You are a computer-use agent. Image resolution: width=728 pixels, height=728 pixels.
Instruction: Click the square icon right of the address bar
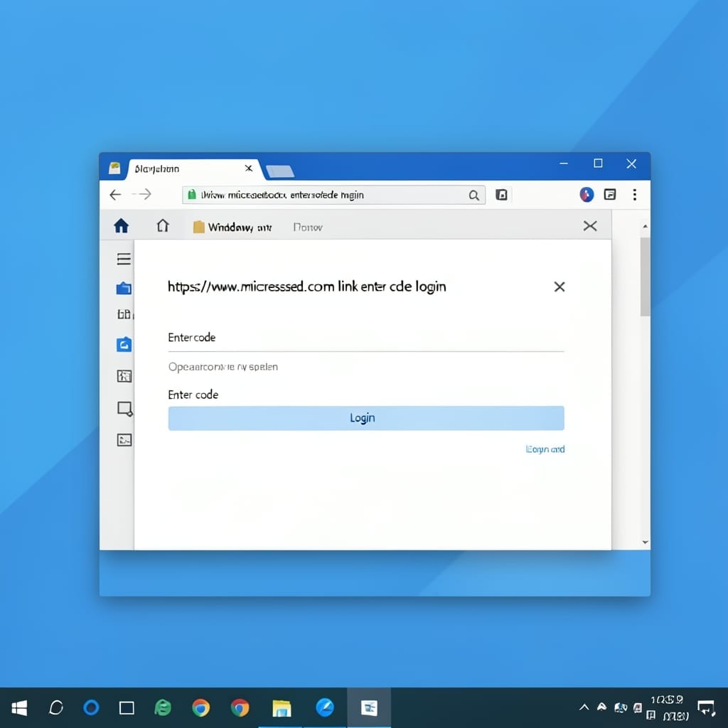point(501,195)
